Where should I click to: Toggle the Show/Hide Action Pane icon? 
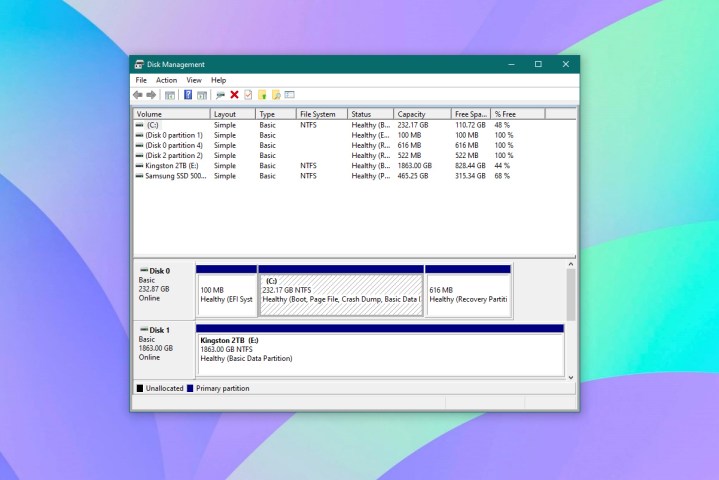tap(202, 95)
